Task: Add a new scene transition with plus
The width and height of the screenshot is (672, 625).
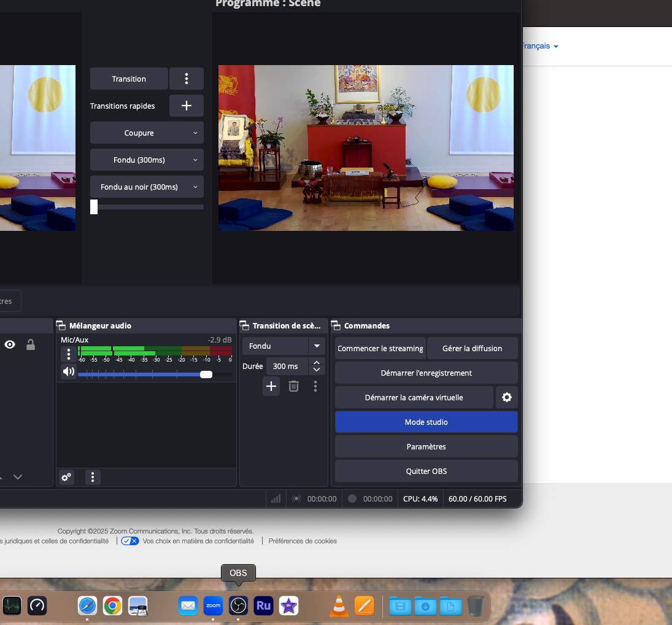Action: coord(271,386)
